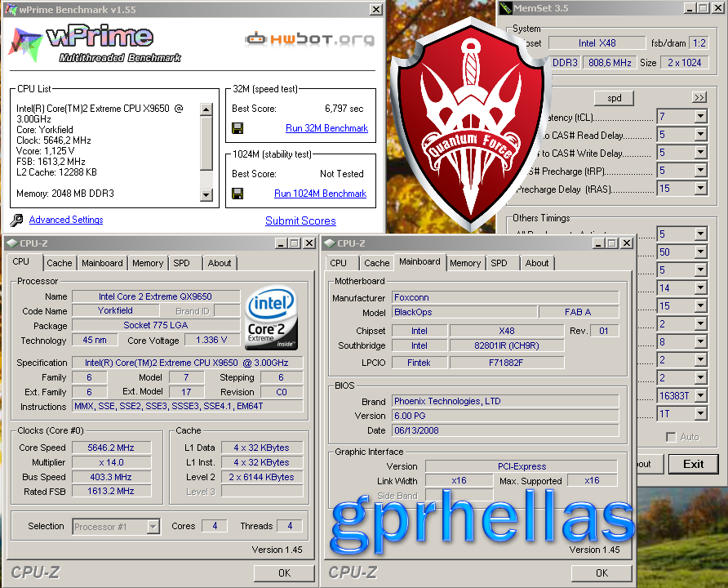Screen dimensions: 728x588
Task: Click the CPU List scrollbar thumb
Action: tap(206, 143)
